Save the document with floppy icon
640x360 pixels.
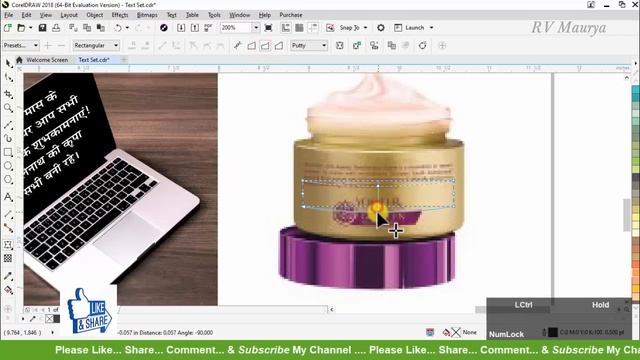[x=42, y=28]
